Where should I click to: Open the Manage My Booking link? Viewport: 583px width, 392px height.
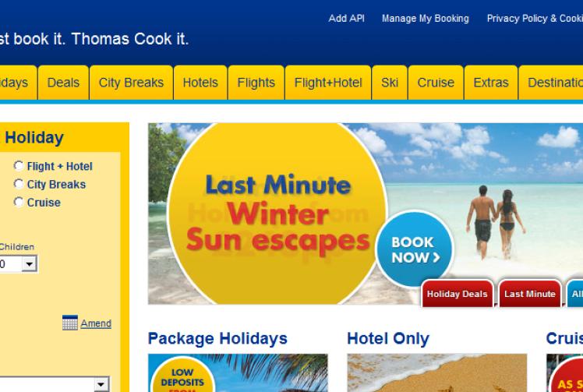426,19
